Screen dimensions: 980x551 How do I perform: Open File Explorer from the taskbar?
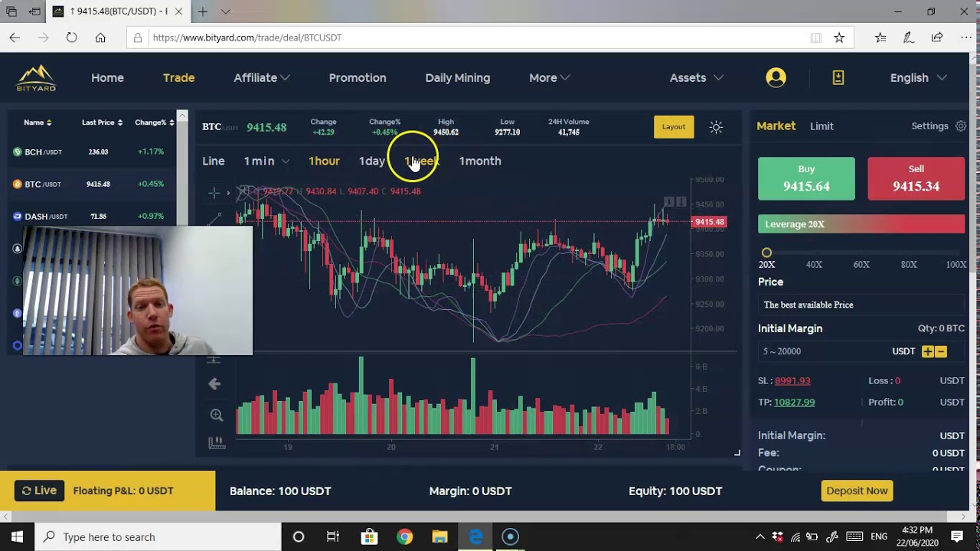tap(439, 536)
